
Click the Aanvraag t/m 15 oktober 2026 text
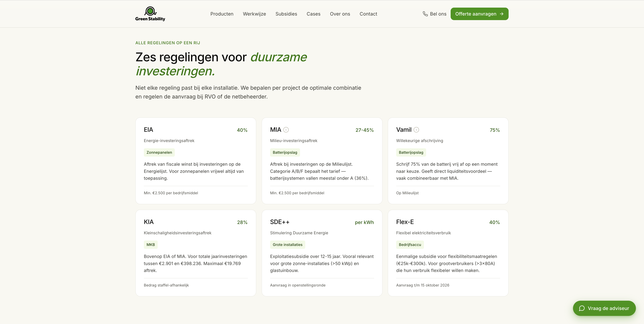(x=423, y=285)
